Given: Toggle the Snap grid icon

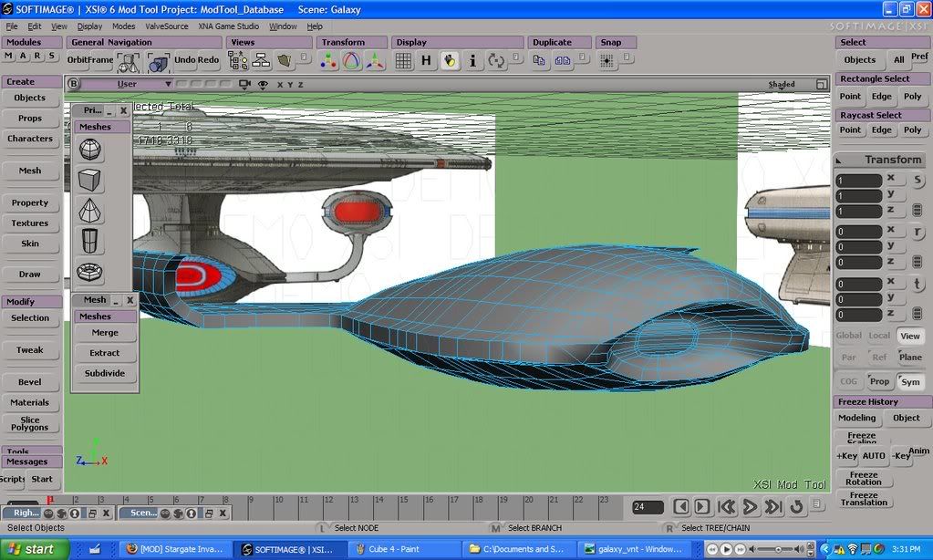Looking at the screenshot, I should (x=606, y=61).
